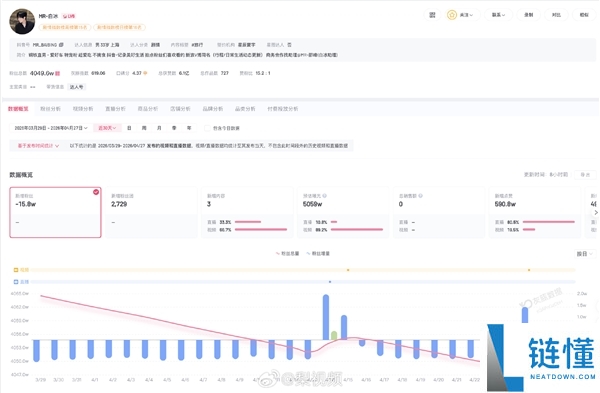Click the rightmost orange video marker dot
Screen dimensions: 600x393
[x=529, y=270]
